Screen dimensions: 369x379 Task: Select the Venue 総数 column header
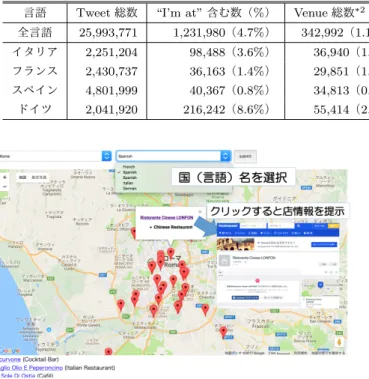coord(329,13)
